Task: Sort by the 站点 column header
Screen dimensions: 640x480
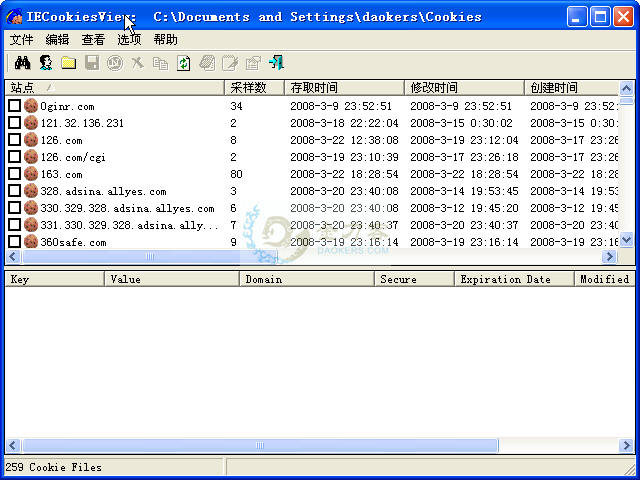Action: pyautogui.click(x=114, y=87)
